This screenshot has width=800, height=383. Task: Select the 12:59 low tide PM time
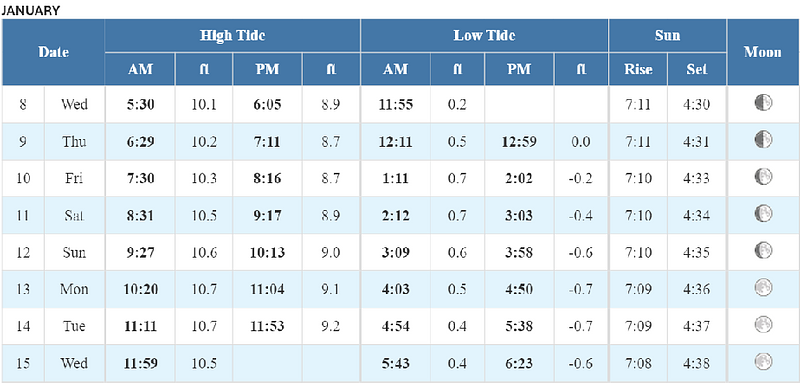click(x=519, y=141)
